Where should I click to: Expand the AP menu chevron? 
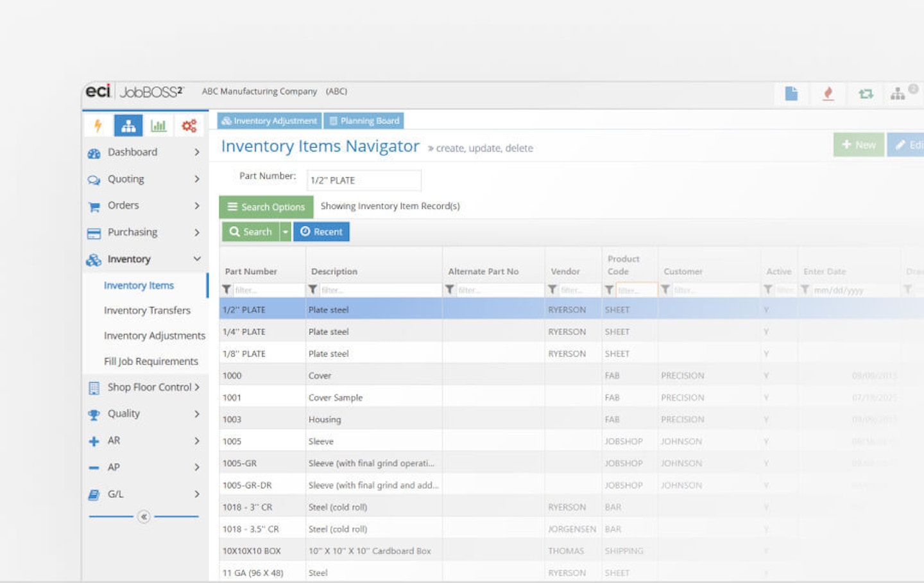tap(197, 467)
